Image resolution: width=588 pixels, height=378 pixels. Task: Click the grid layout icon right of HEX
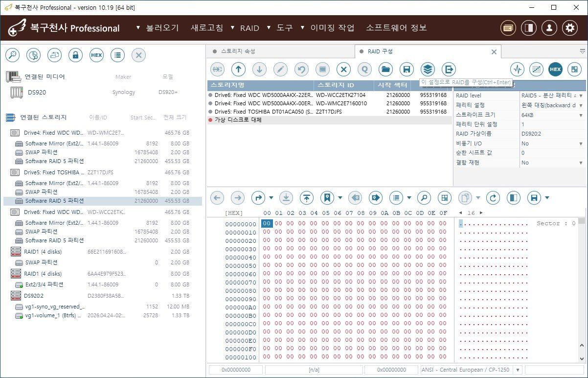574,69
